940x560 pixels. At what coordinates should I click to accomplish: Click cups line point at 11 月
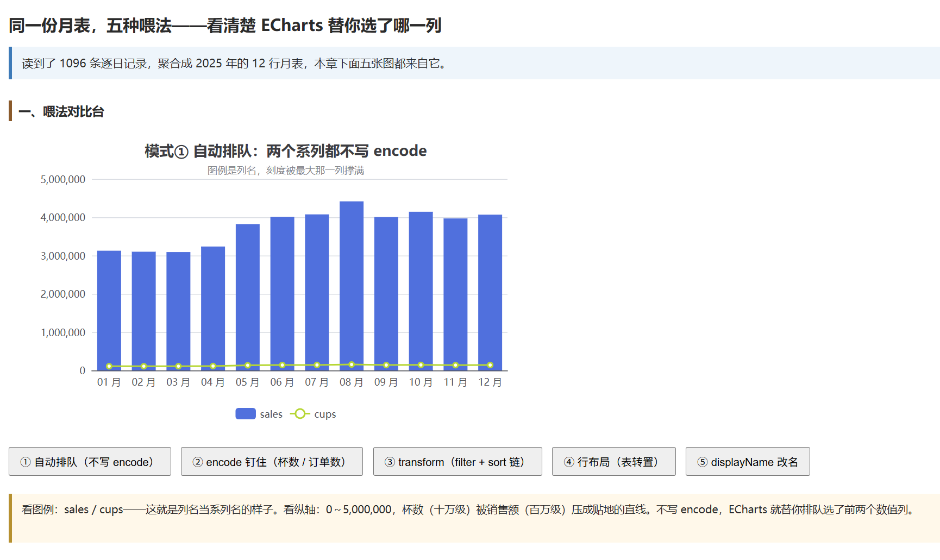coord(455,365)
